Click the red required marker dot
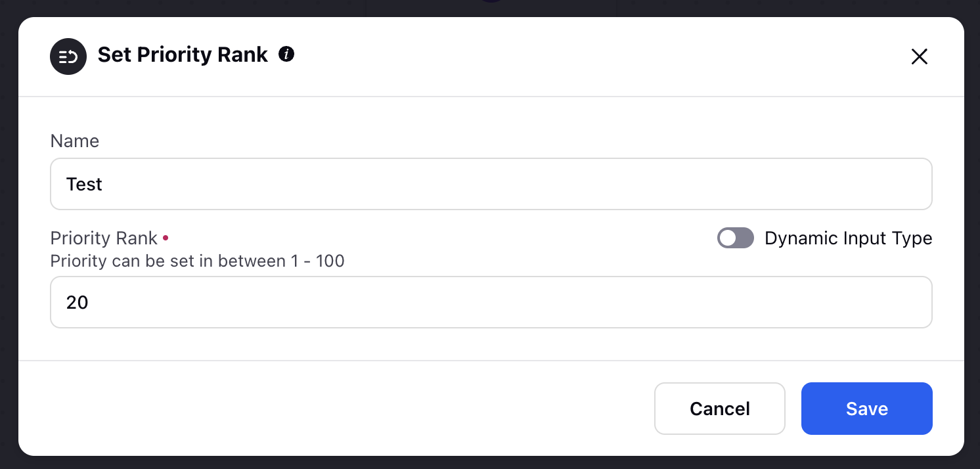980x469 pixels. pos(166,237)
